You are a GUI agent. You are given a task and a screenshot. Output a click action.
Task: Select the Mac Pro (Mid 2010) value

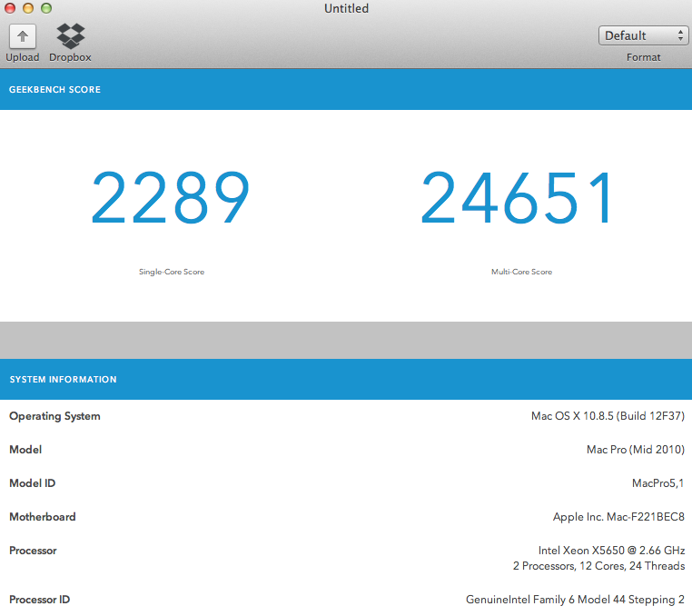(x=636, y=450)
